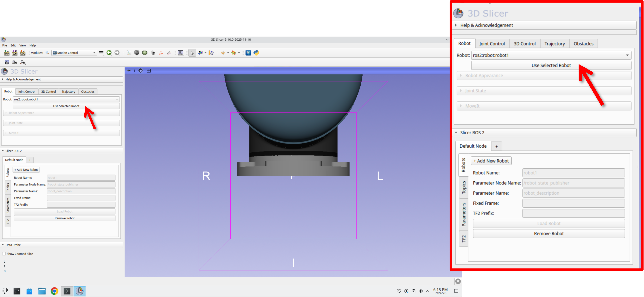
Task: Select the vertical Topics tab in left panel
Action: [x=8, y=187]
